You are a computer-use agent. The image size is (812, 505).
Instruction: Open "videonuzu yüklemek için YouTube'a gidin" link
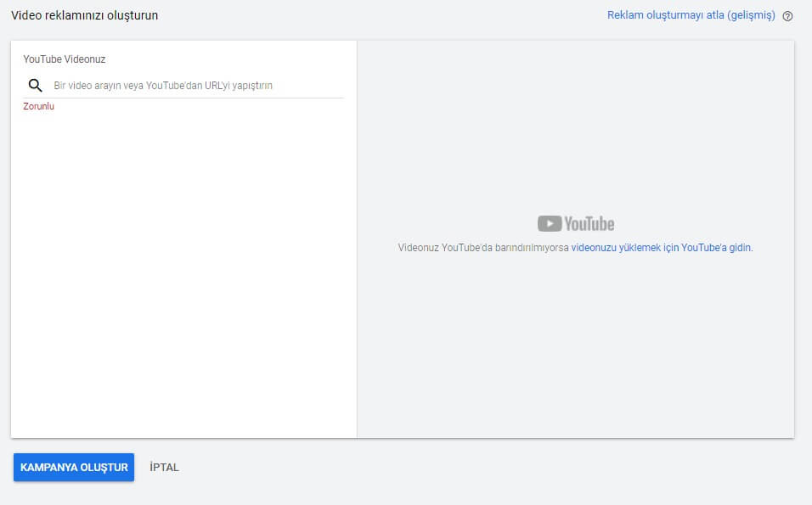click(x=661, y=247)
